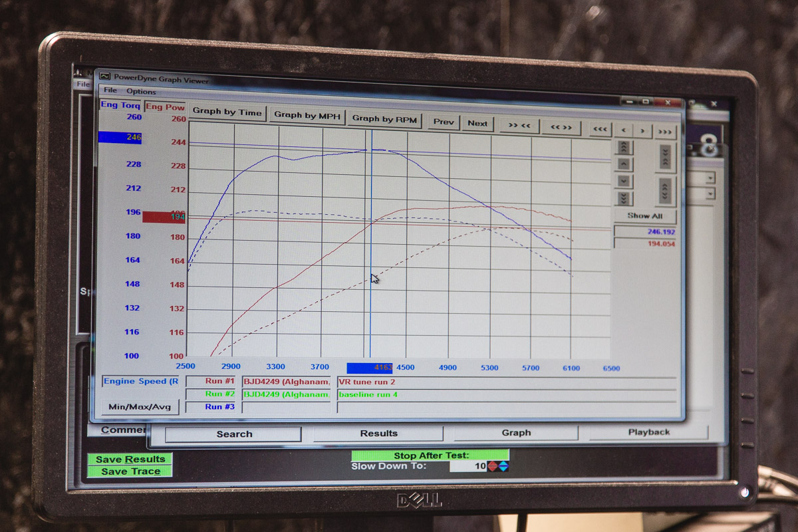Open the File menu in Graph Viewer
This screenshot has width=798, height=532.
pos(110,90)
